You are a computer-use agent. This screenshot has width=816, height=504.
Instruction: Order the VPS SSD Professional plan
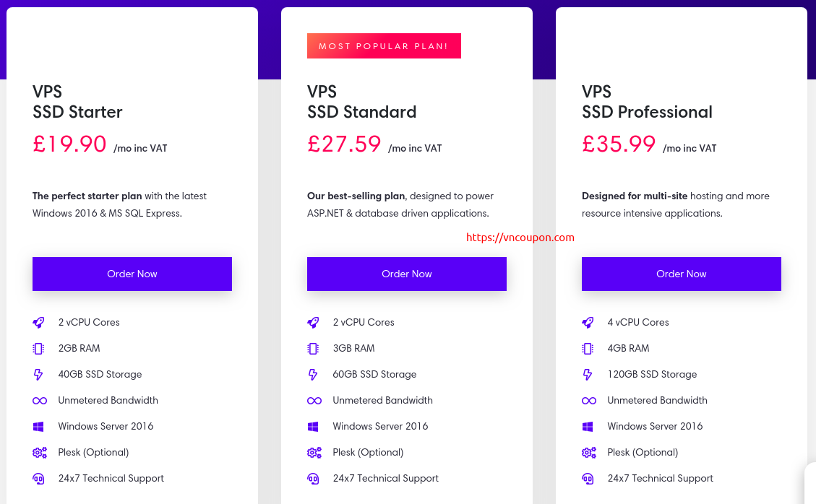pos(682,274)
